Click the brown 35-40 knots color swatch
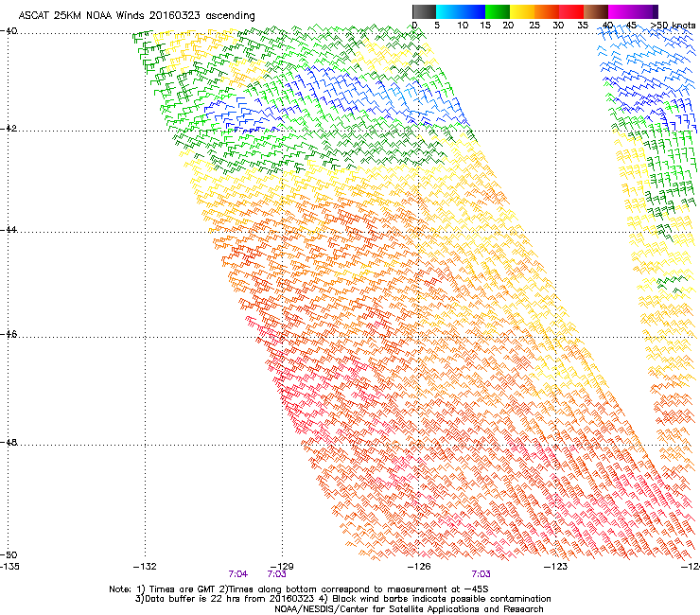Image resolution: width=700 pixels, height=615 pixels. point(596,11)
